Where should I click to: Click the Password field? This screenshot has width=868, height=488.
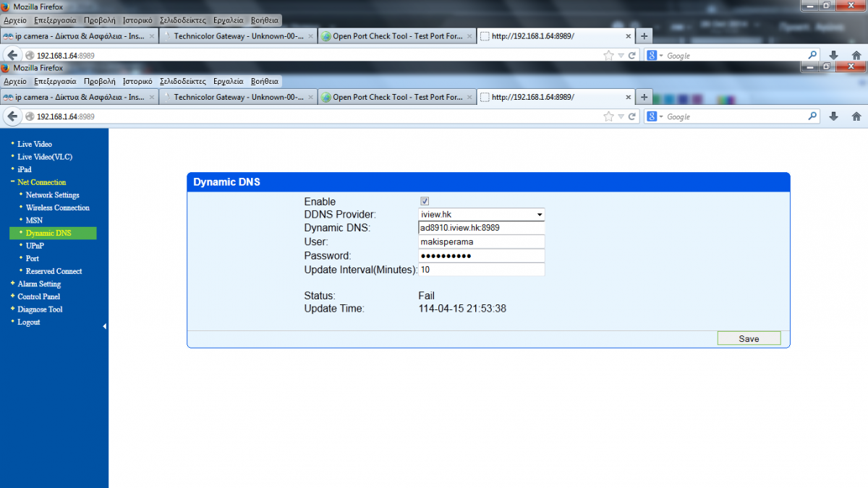point(482,256)
